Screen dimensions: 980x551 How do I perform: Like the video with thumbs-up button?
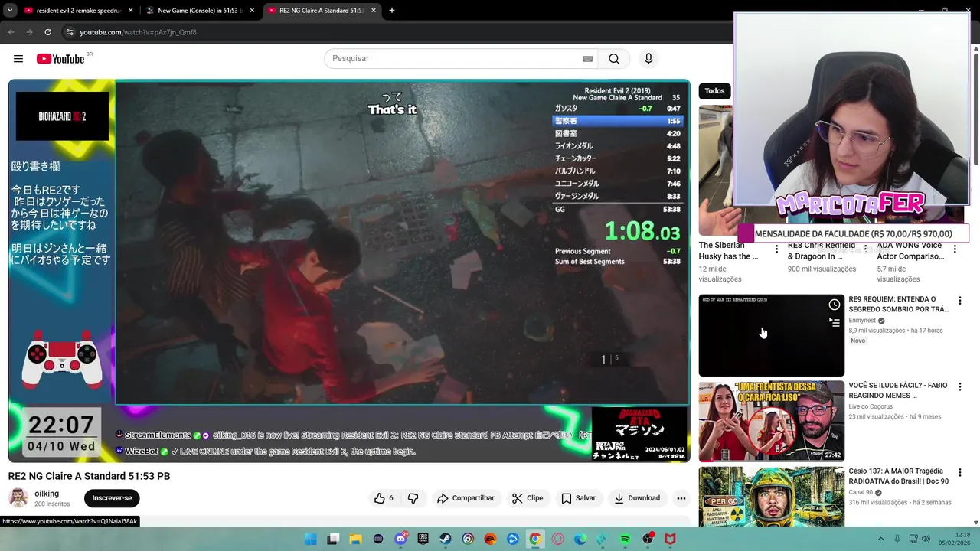(384, 498)
